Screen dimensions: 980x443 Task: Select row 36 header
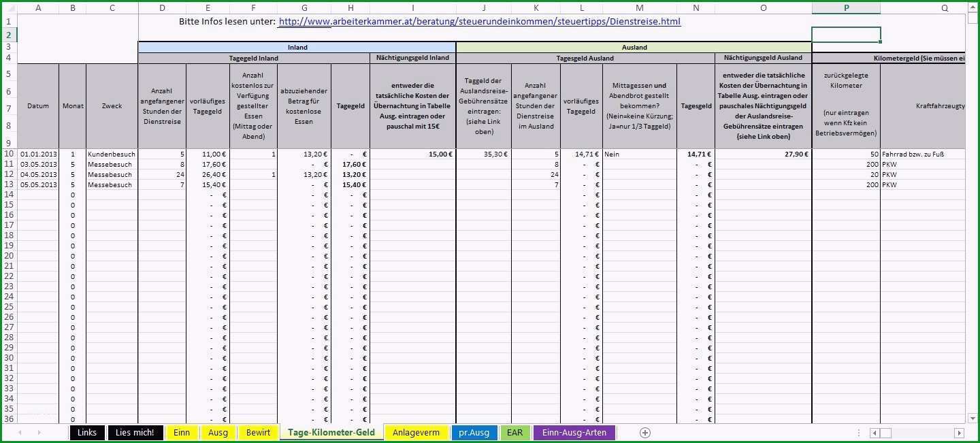pyautogui.click(x=9, y=419)
